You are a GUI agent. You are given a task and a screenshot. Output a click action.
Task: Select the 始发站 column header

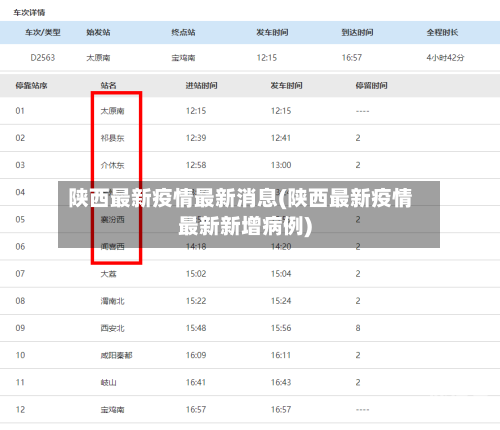point(98,32)
